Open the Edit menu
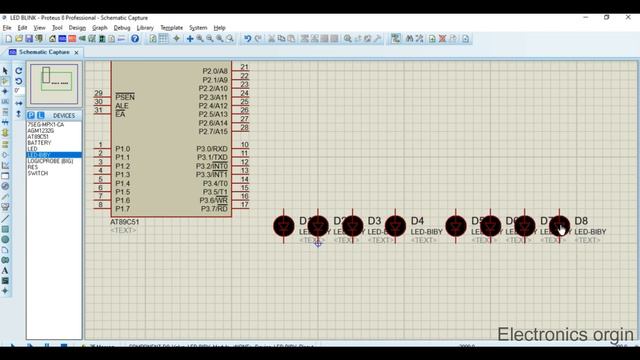 click(x=22, y=28)
